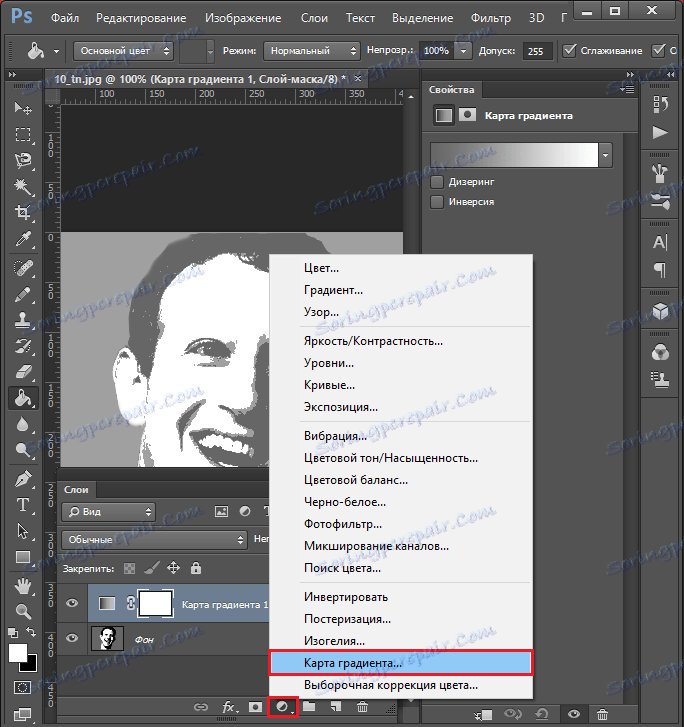Open the Редактирование menu
The image size is (684, 727).
click(141, 18)
